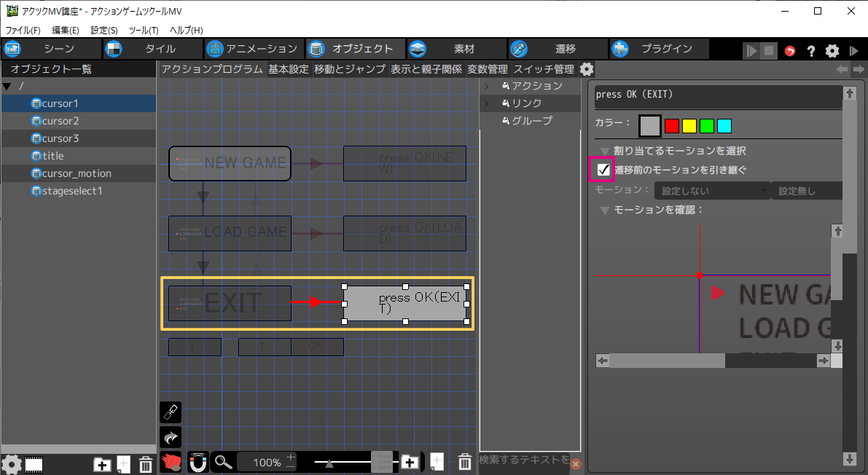Pick the red color swatch
The image size is (868, 475).
[672, 126]
